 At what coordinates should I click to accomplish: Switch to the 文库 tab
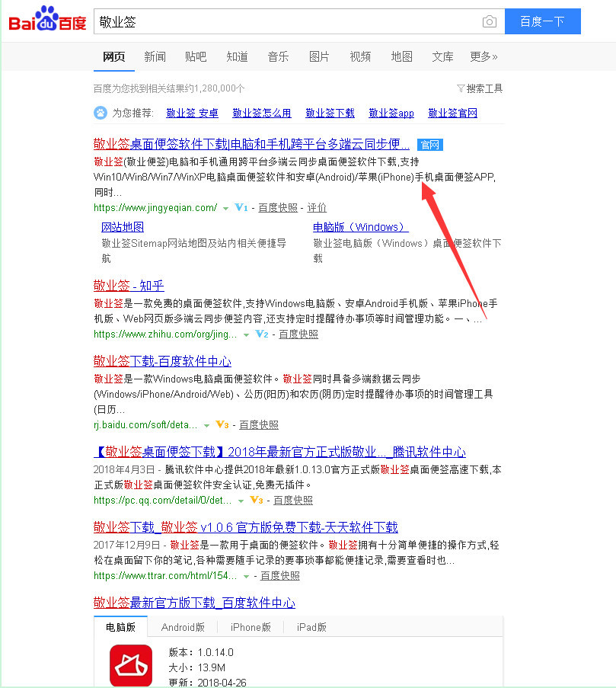(443, 56)
